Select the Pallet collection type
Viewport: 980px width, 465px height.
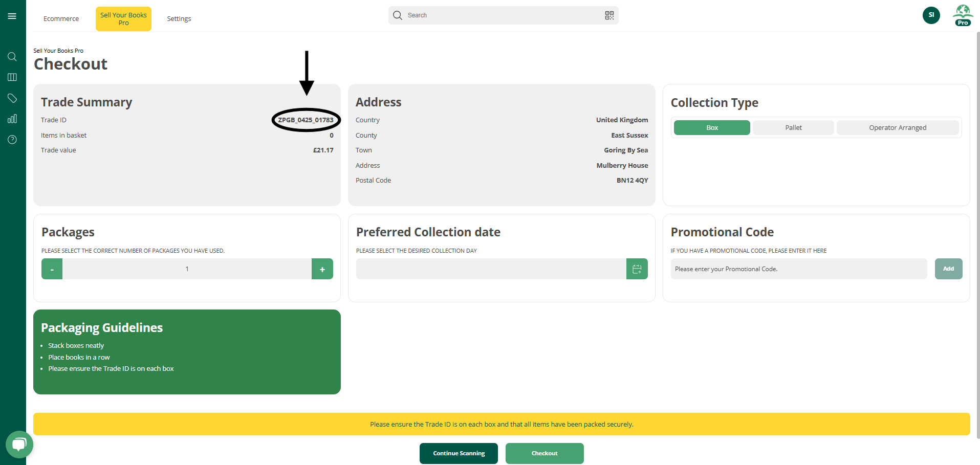tap(793, 128)
